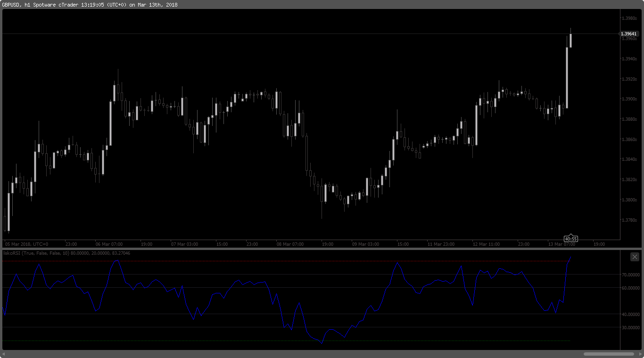Viewport: 644px width, 358px height.
Task: Click the 1.3800 price axis label
Action: (629, 200)
